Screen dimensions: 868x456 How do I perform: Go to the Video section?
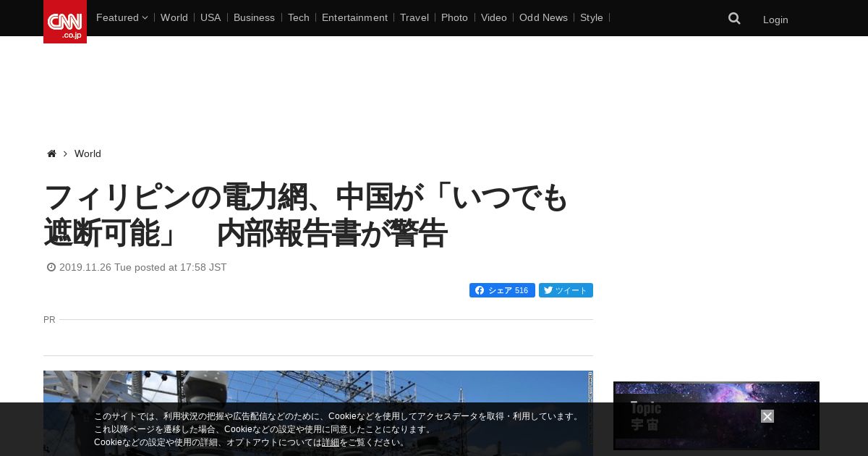coord(494,17)
